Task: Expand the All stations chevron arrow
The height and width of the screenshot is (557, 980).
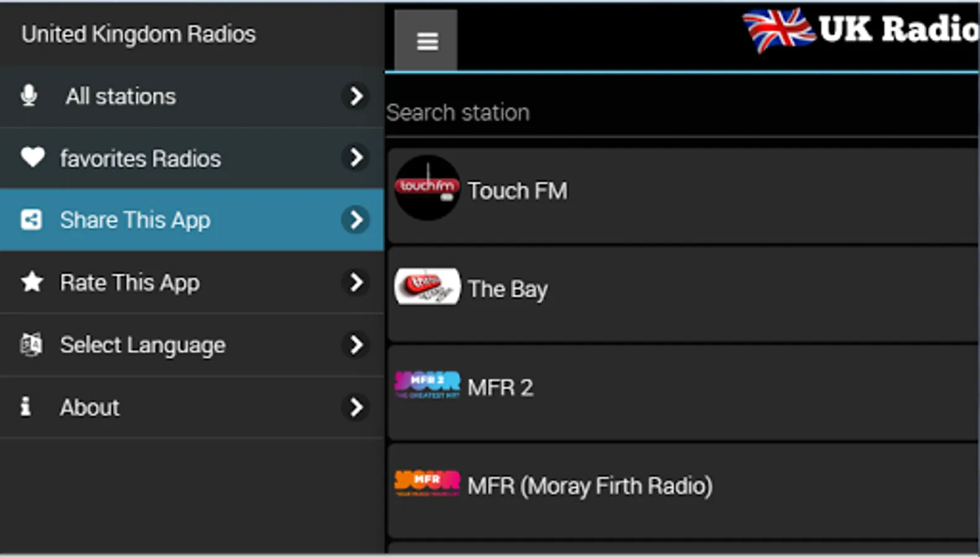Action: [356, 96]
